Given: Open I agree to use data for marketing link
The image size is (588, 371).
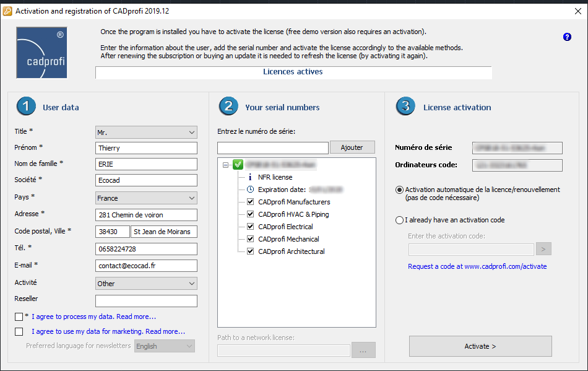Looking at the screenshot, I should click(108, 331).
